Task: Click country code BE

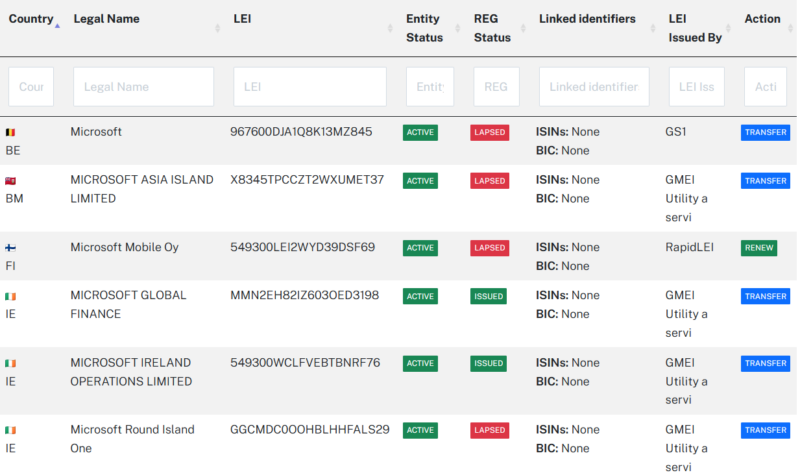Action: [x=13, y=151]
